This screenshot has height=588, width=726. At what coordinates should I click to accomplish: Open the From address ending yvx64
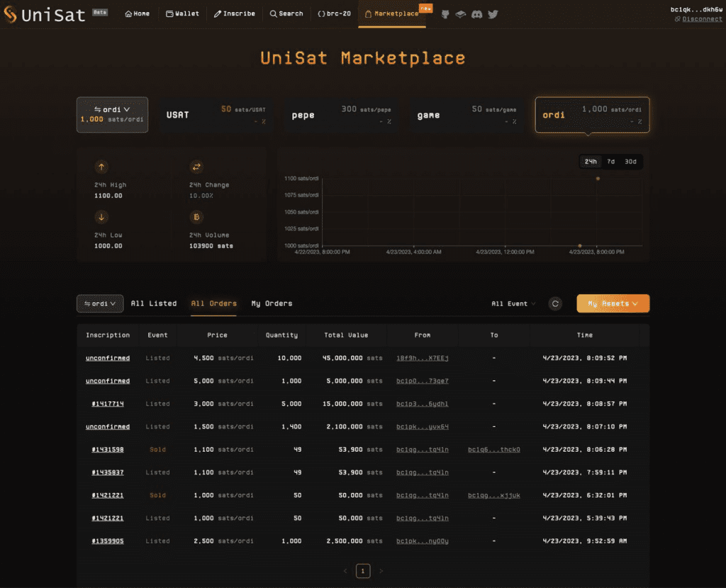[x=423, y=427]
